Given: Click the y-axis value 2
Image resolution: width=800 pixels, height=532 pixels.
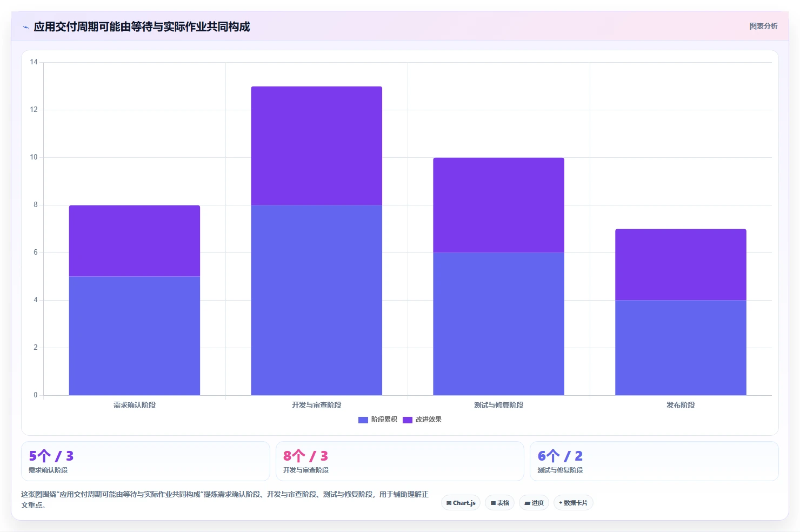Looking at the screenshot, I should pos(36,348).
